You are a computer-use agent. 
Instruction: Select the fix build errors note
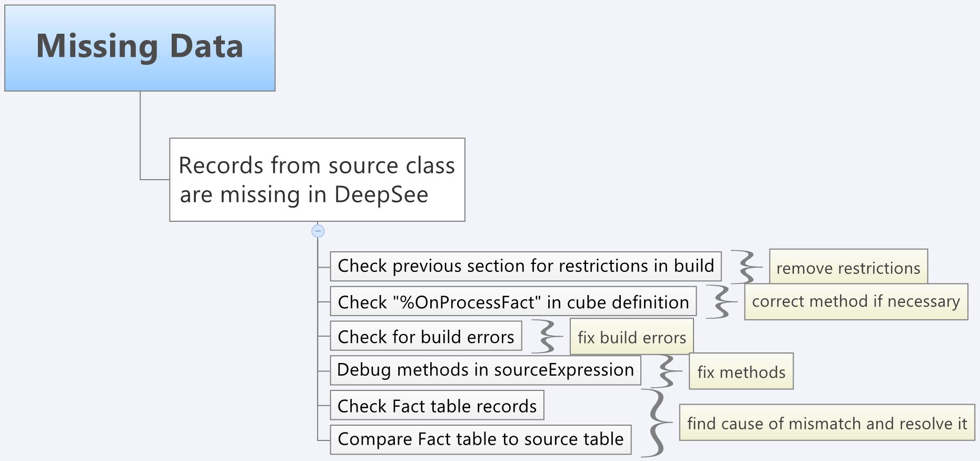point(631,337)
